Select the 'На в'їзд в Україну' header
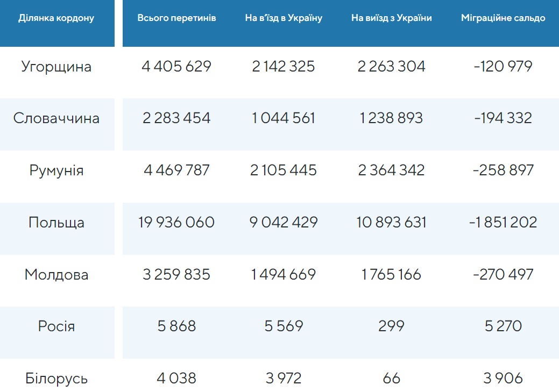This screenshot has height=392, width=559. point(284,18)
